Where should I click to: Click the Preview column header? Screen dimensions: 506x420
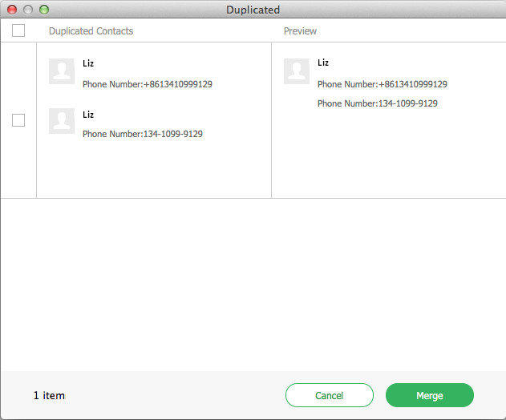[300, 31]
